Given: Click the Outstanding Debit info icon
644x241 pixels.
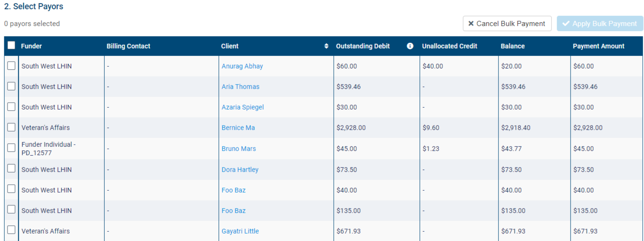Looking at the screenshot, I should pyautogui.click(x=410, y=46).
